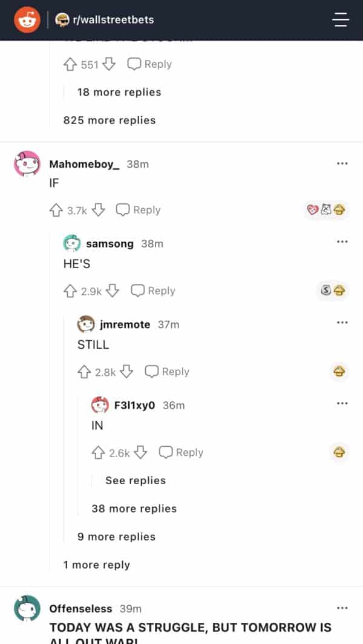Open the hamburger navigation menu
The width and height of the screenshot is (363, 644).
coord(341,20)
